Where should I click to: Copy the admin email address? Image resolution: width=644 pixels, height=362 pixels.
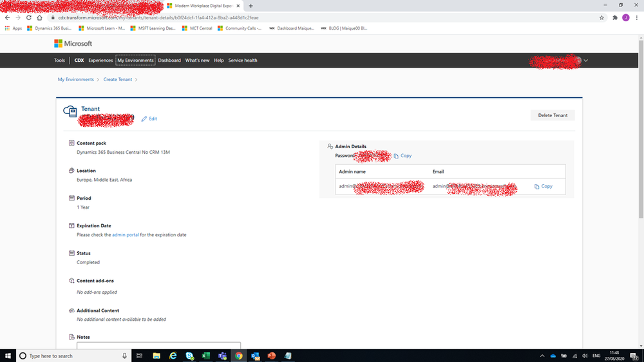(x=544, y=186)
